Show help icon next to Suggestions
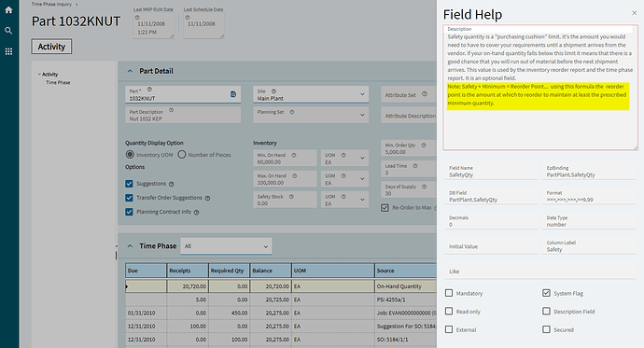 pos(172,184)
